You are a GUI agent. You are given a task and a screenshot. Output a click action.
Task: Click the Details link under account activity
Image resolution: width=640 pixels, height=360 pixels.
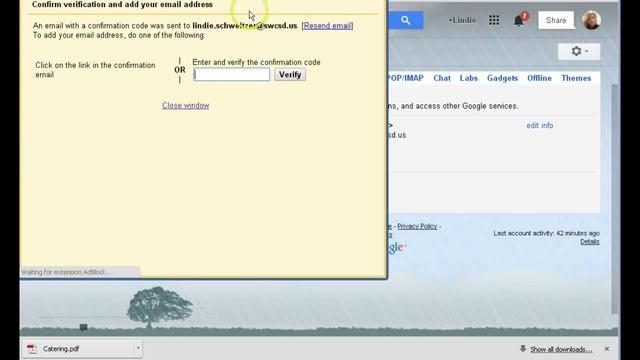590,242
